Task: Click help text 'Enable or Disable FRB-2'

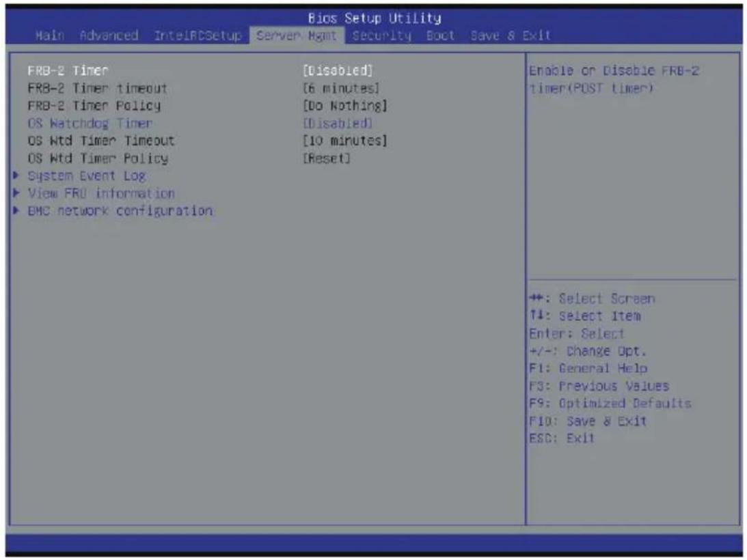Action: [614, 71]
